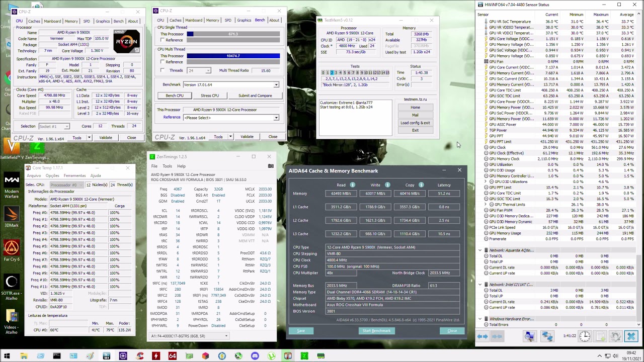Reset HWiNFO64 elapsed-time clock icon
The width and height of the screenshot is (644, 362).
[585, 336]
